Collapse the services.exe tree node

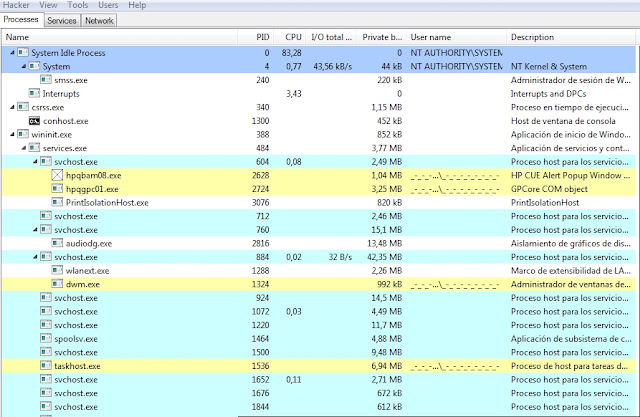tap(24, 148)
